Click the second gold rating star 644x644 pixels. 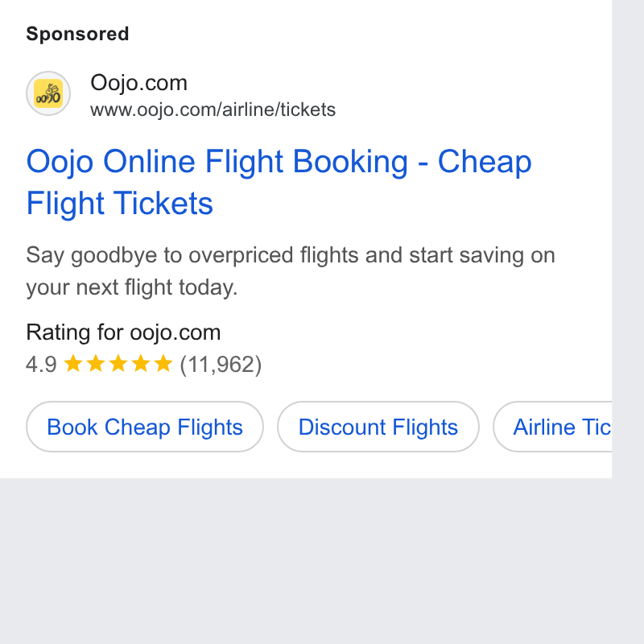pos(96,364)
